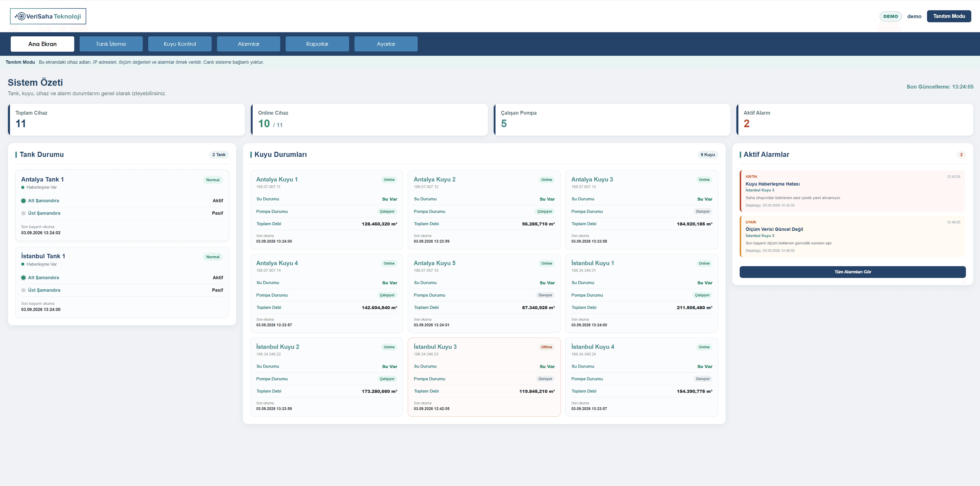This screenshot has width=980, height=486.
Task: Click the DEMO badge in header
Action: click(891, 16)
